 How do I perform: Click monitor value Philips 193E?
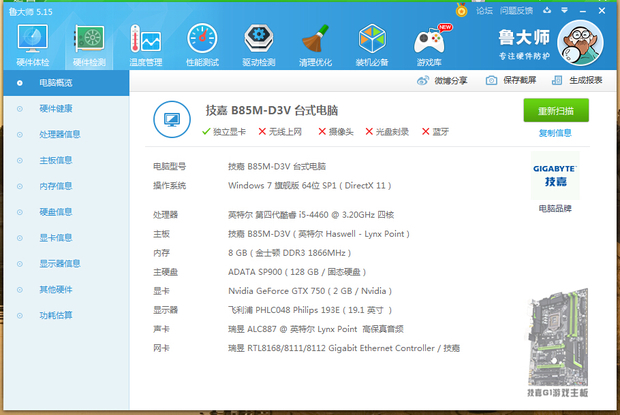pos(310,310)
